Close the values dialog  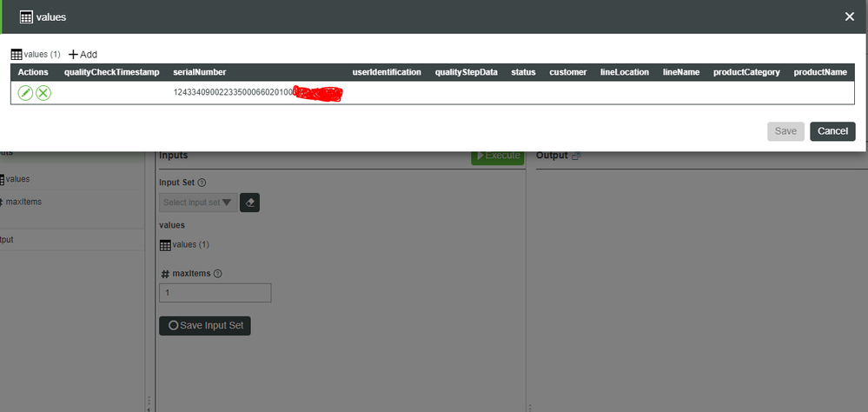(x=849, y=17)
